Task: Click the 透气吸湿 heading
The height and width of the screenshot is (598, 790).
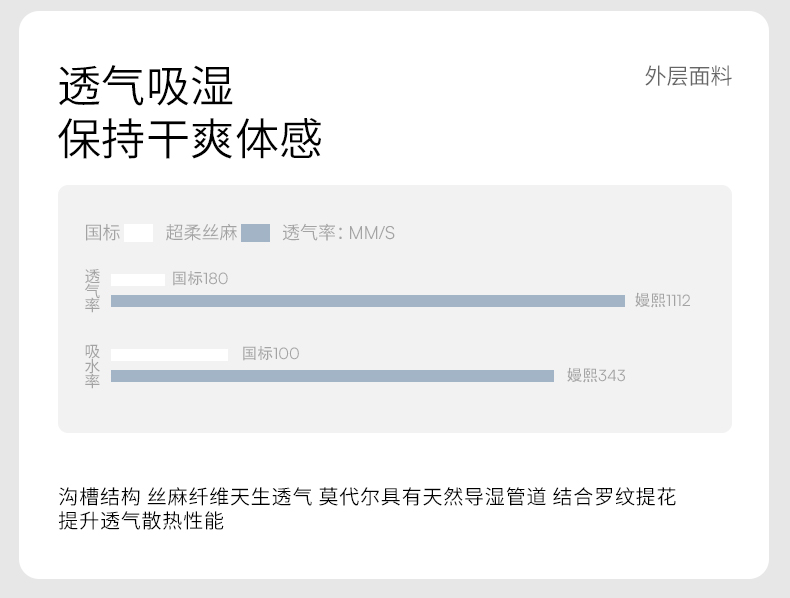Action: coord(146,86)
